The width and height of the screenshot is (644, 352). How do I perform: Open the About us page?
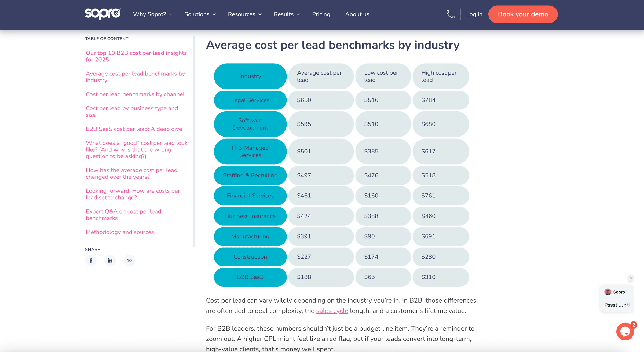[x=357, y=14]
